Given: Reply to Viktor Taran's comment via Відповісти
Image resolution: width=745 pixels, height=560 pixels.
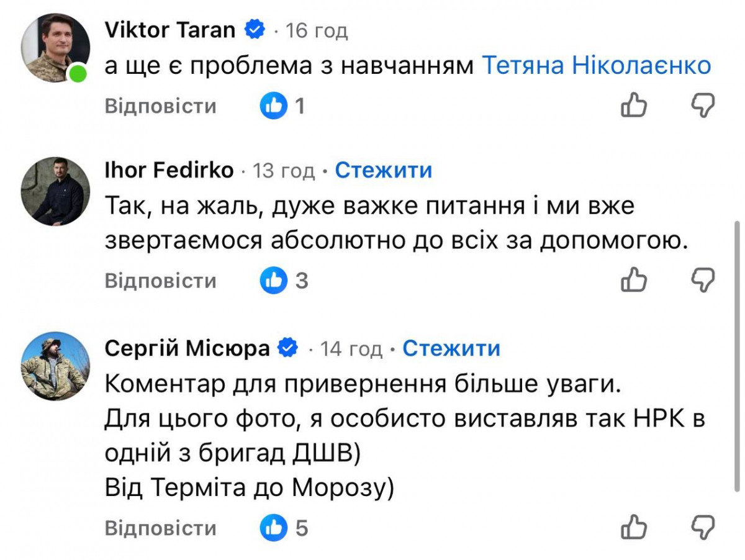Looking at the screenshot, I should tap(160, 107).
